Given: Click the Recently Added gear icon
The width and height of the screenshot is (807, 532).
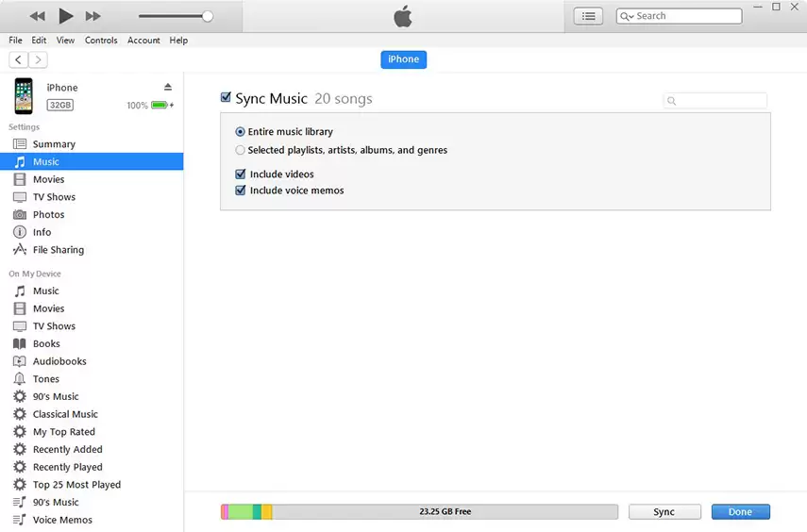Looking at the screenshot, I should tap(20, 449).
